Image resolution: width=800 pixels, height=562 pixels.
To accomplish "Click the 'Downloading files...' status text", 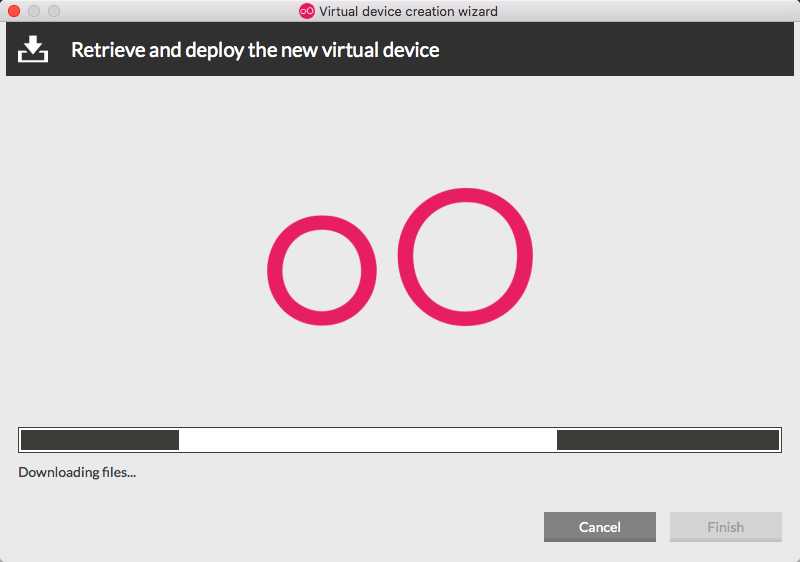I will (77, 472).
